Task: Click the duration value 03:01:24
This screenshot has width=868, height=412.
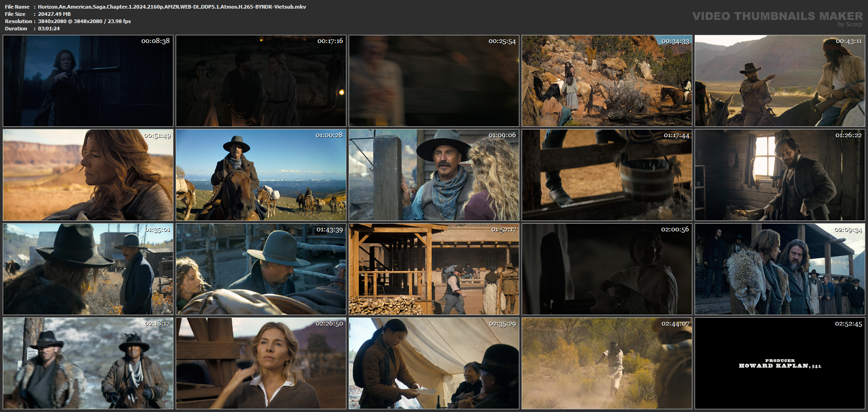Action: click(49, 29)
